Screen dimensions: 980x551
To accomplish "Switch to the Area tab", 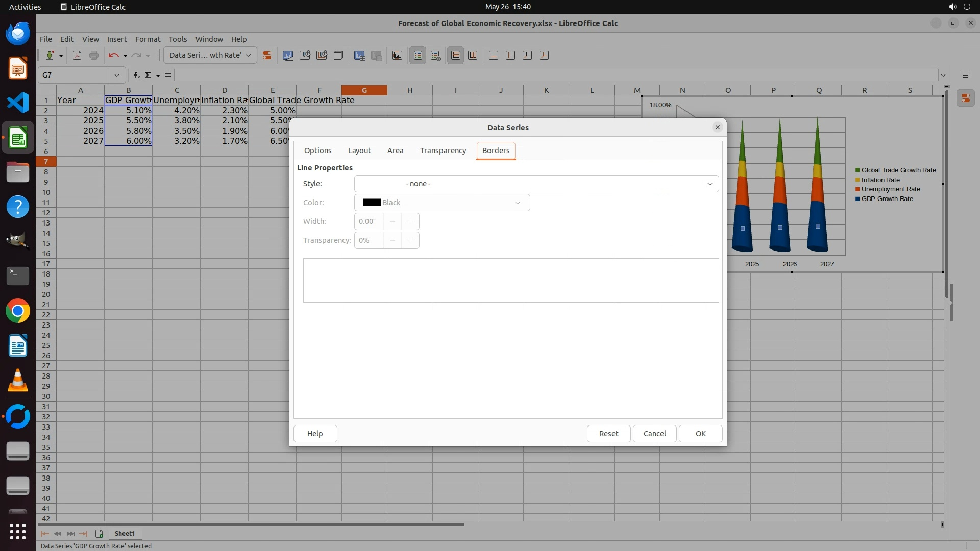I will pos(395,151).
